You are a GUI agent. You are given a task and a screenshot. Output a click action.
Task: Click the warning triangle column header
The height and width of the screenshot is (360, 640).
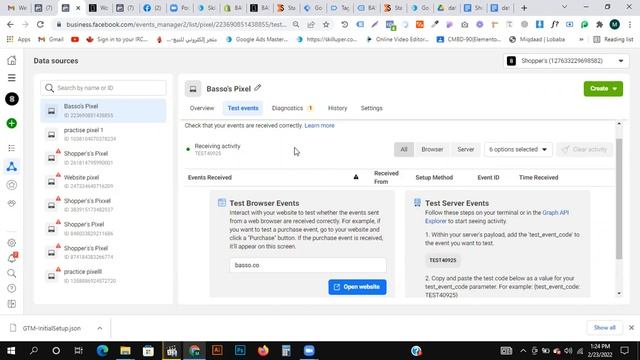click(x=356, y=177)
